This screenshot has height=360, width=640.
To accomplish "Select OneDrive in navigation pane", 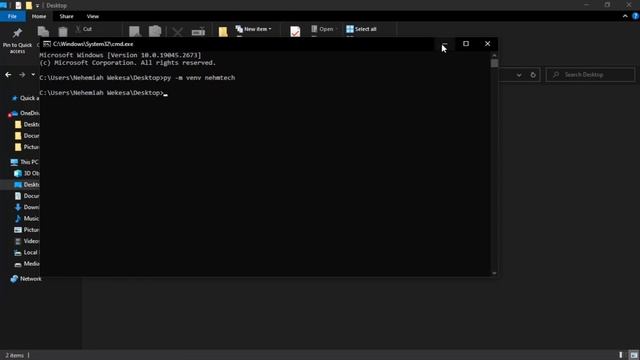I will click(25, 113).
